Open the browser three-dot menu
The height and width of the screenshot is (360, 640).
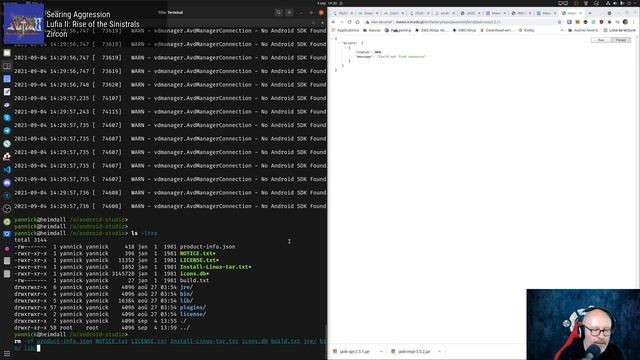pos(634,22)
